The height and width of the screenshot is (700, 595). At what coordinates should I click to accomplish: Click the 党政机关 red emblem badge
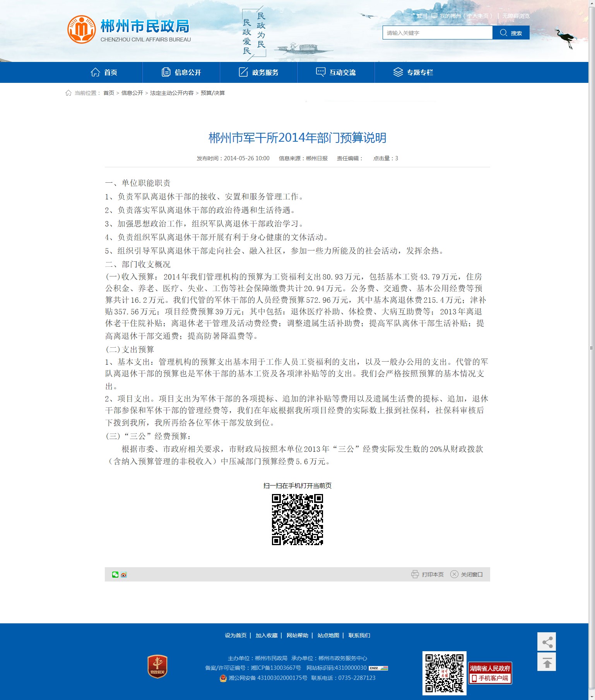[x=157, y=666]
